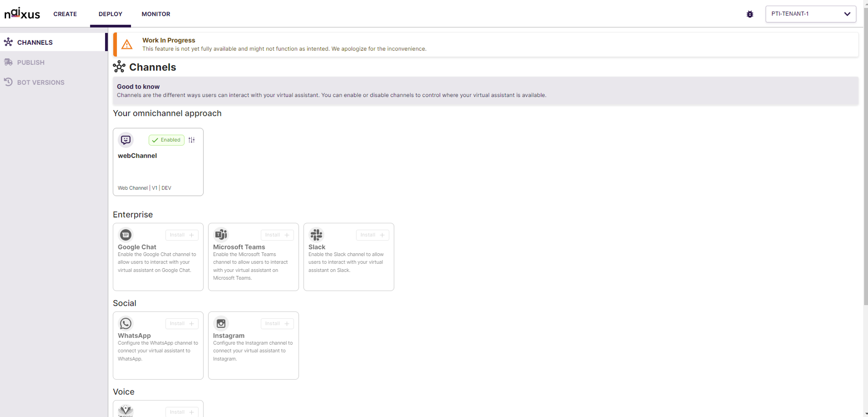Click the warning triangle icon

tap(127, 44)
